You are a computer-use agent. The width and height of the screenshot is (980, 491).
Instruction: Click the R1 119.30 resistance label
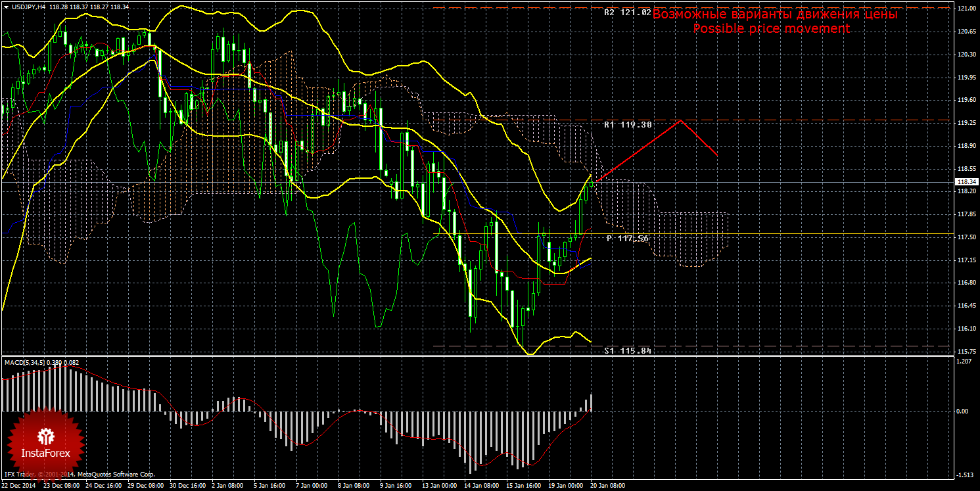[x=628, y=124]
